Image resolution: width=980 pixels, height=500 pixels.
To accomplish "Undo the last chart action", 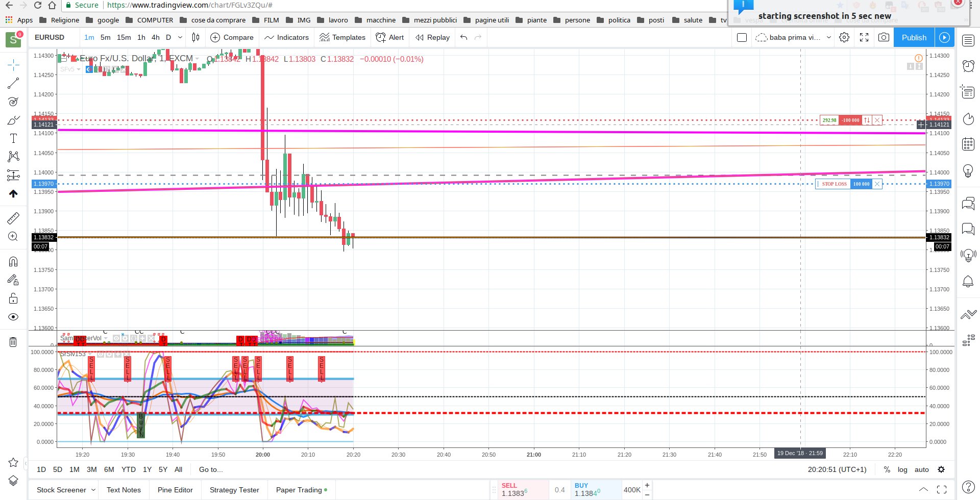I will click(x=463, y=37).
